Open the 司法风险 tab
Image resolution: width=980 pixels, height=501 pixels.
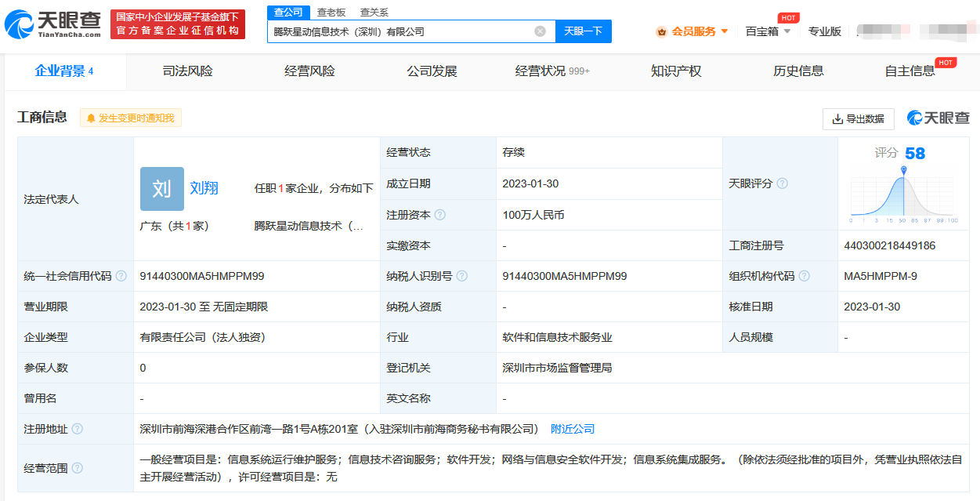(x=187, y=71)
